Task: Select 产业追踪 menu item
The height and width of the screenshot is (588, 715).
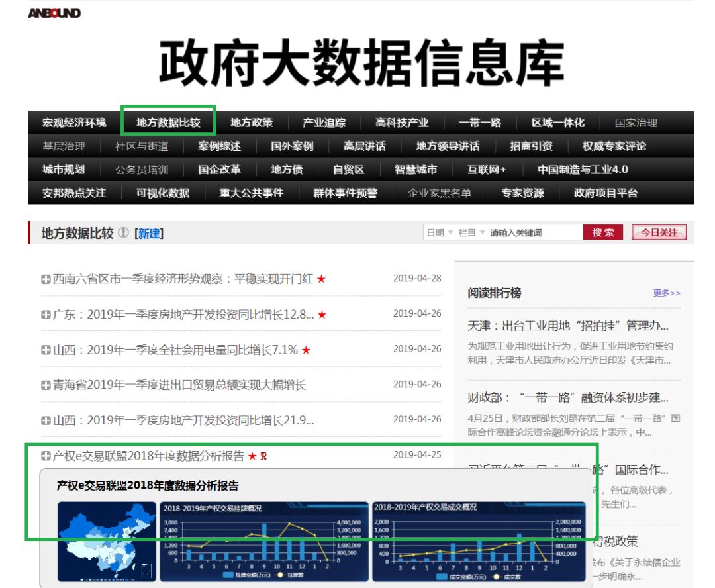Action: point(324,122)
